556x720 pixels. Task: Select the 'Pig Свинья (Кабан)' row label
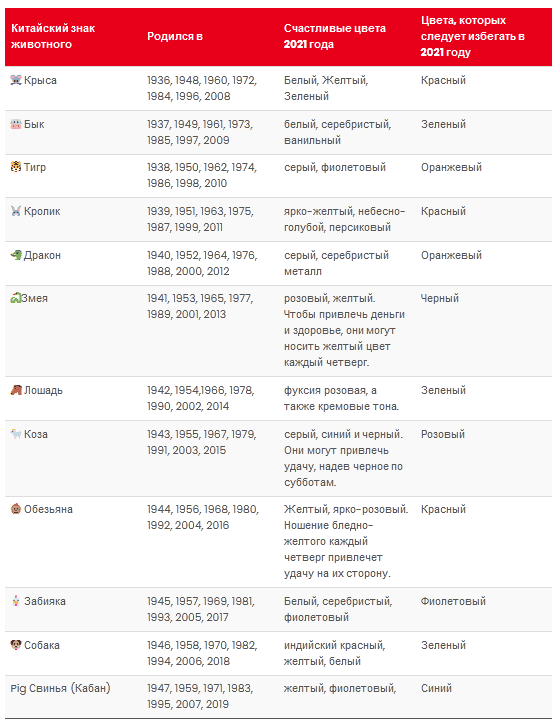coord(61,688)
